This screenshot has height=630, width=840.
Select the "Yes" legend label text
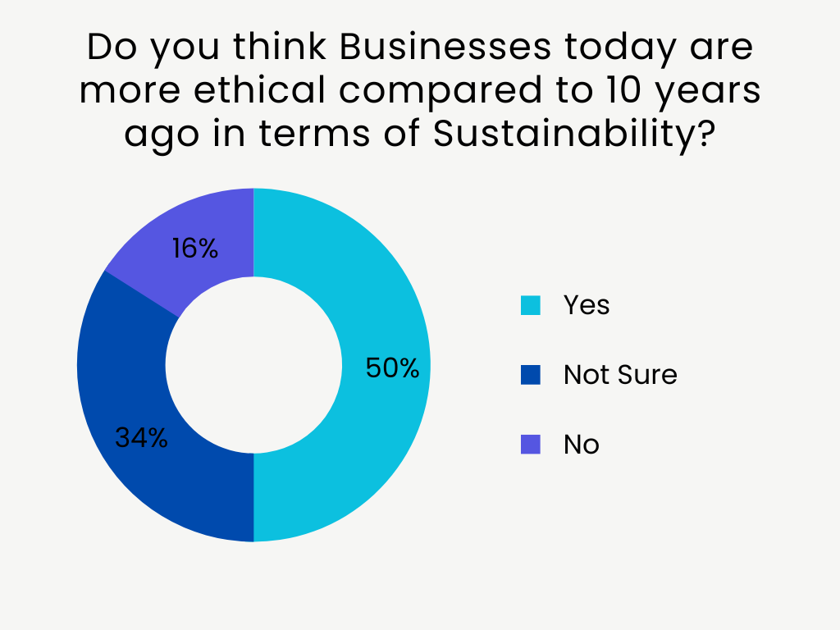coord(587,305)
